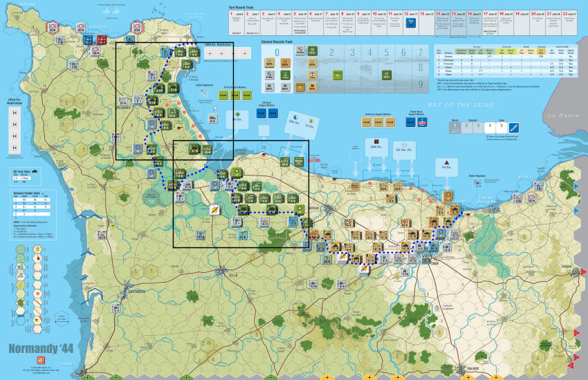Image resolution: width=588 pixels, height=380 pixels.
Task: Click the GMT Games logo under the title
Action: click(x=41, y=360)
